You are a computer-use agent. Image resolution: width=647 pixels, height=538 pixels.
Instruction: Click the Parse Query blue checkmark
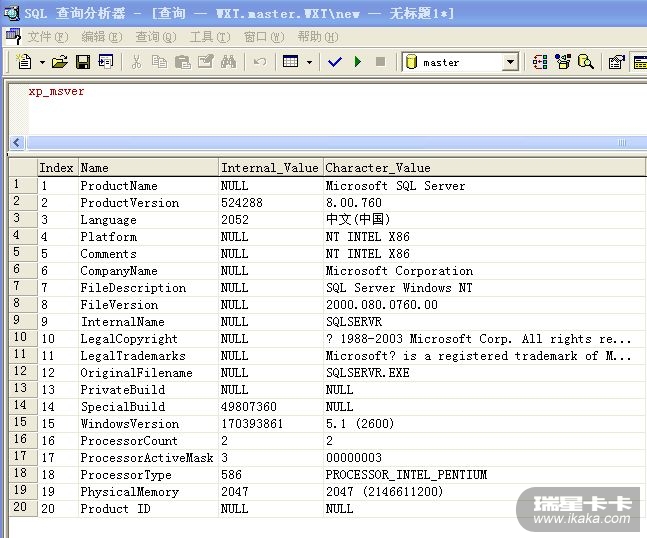pos(334,62)
